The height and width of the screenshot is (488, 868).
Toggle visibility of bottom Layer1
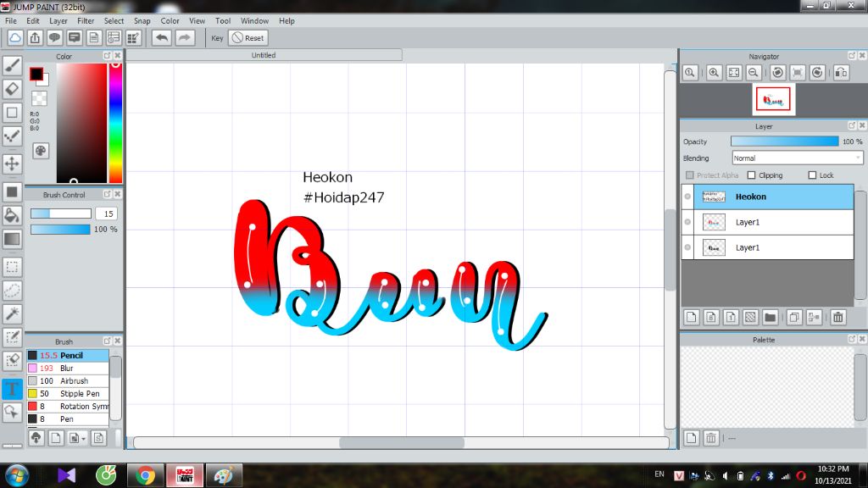click(x=687, y=247)
